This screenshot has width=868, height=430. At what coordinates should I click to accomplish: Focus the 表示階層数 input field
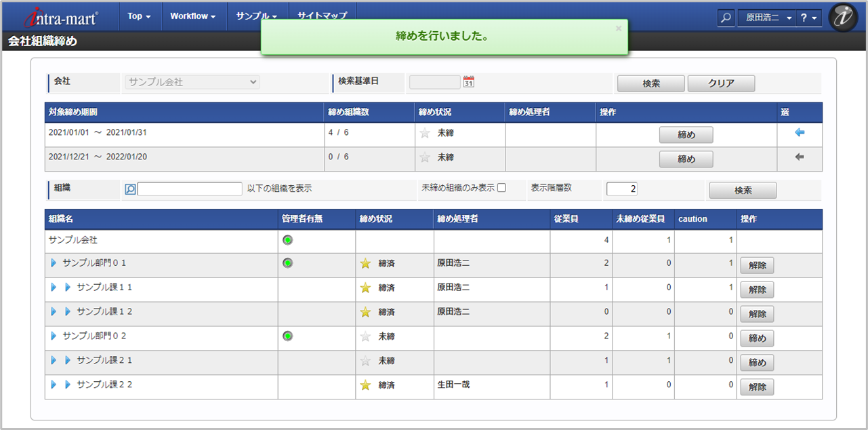pyautogui.click(x=622, y=189)
